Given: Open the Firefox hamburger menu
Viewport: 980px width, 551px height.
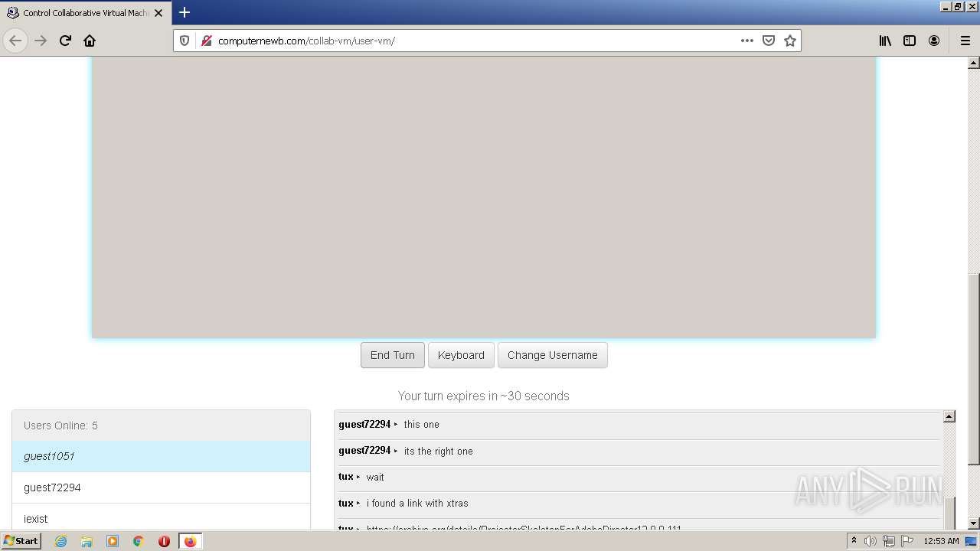Looking at the screenshot, I should (965, 41).
